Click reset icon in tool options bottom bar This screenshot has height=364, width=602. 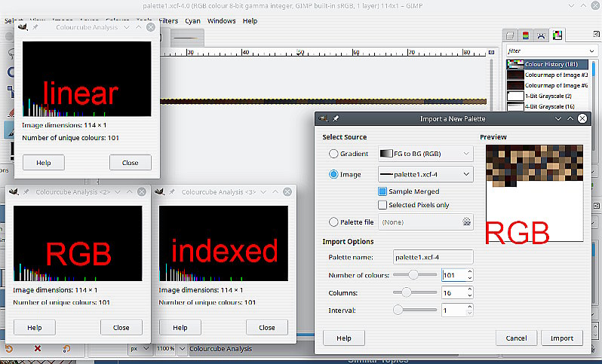pos(66,348)
